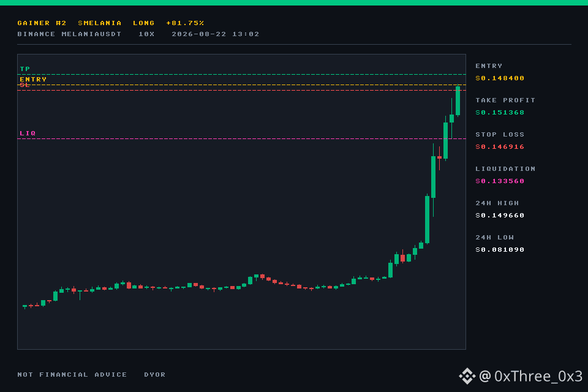Image resolution: width=588 pixels, height=392 pixels.
Task: Click the 'GAINER #2' header text
Action: click(42, 23)
